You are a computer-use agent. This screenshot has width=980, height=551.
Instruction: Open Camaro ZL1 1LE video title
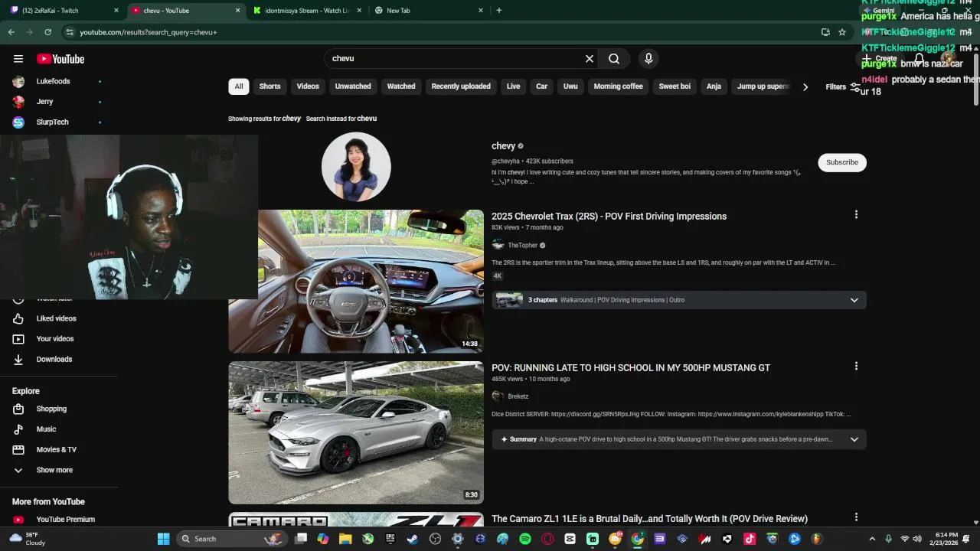coord(649,519)
